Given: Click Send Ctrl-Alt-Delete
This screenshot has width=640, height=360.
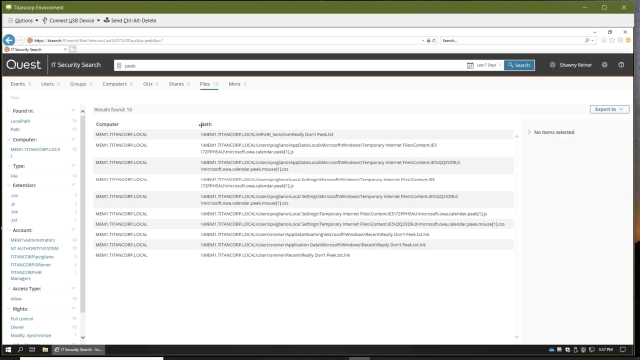Looking at the screenshot, I should point(130,20).
